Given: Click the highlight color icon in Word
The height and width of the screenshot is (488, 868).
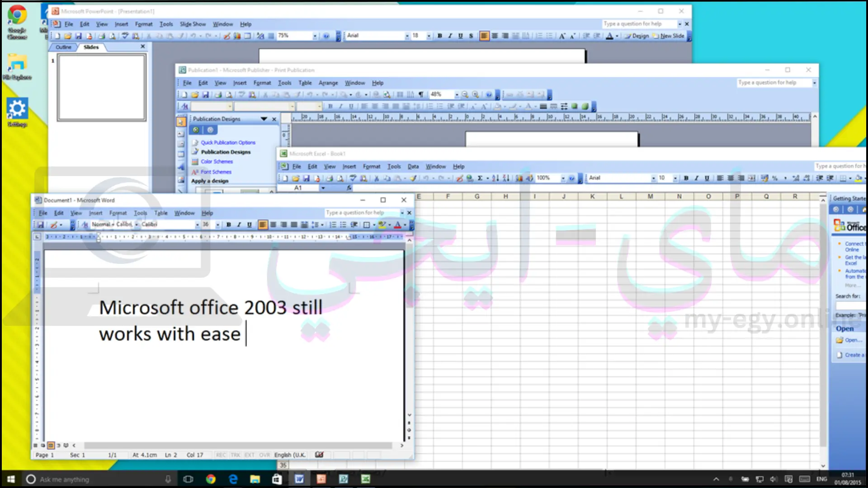Looking at the screenshot, I should 382,225.
